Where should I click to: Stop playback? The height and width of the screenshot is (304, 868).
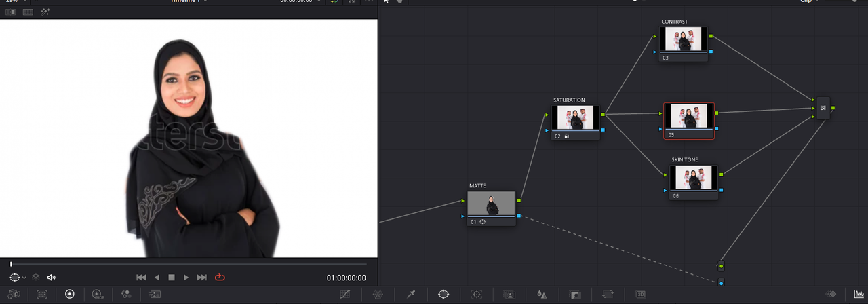[x=172, y=278]
